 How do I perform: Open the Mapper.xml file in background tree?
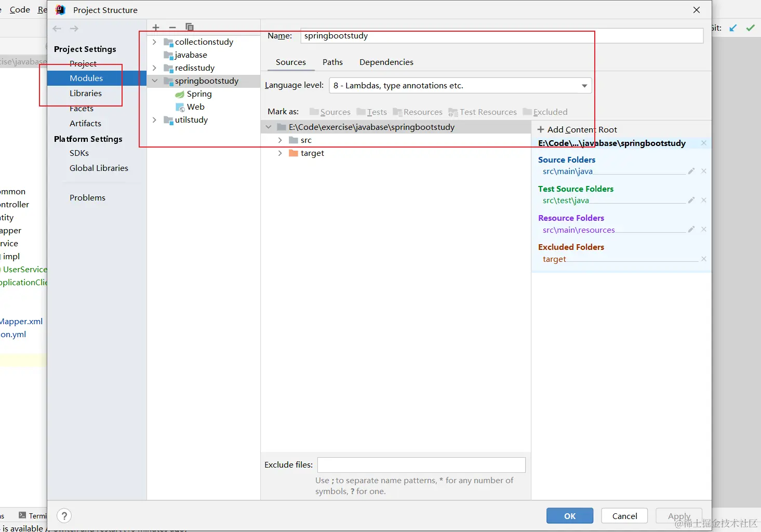pyautogui.click(x=21, y=322)
